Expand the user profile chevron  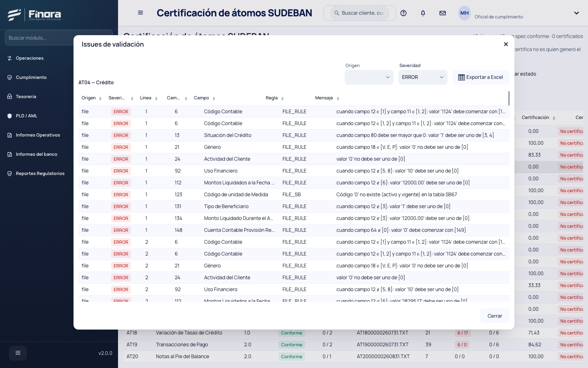577,13
